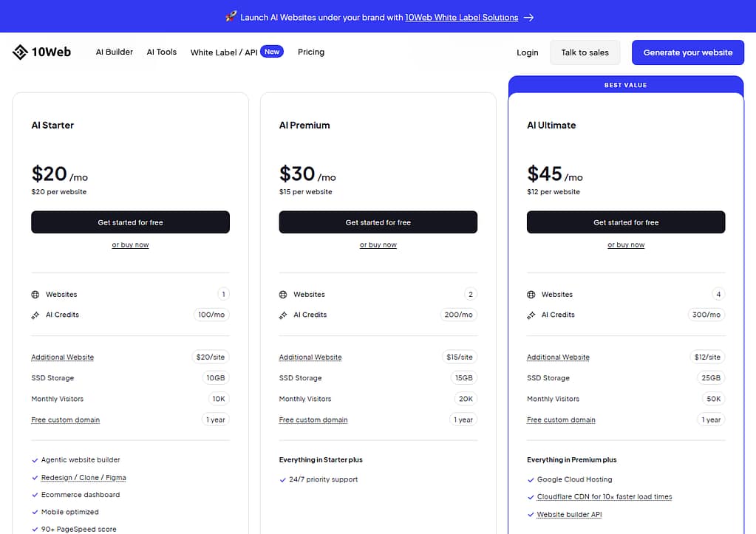Click Everything in Premium plus heading

tap(572, 460)
